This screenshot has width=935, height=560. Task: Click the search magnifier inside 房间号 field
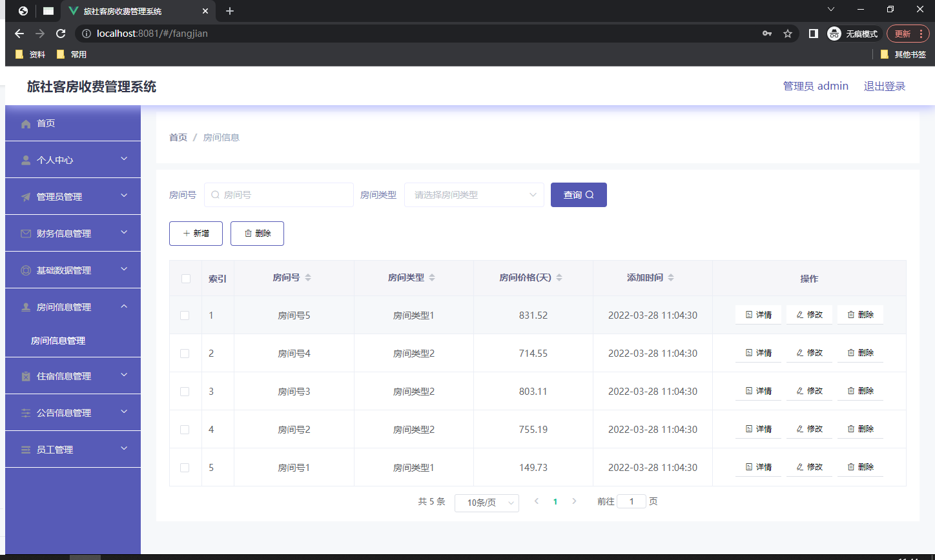215,194
